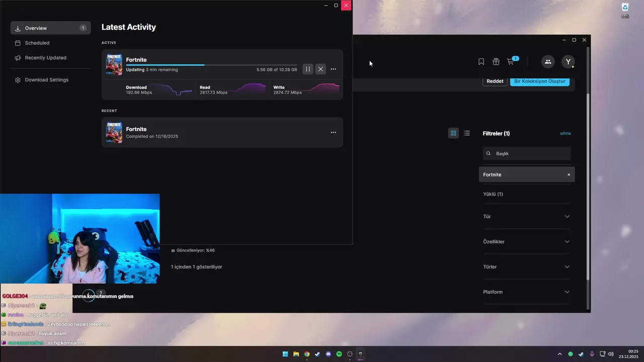Viewport: 644px width, 362px height.
Task: Click the Fortnite thumbnail in the Recent section
Action: point(114,133)
